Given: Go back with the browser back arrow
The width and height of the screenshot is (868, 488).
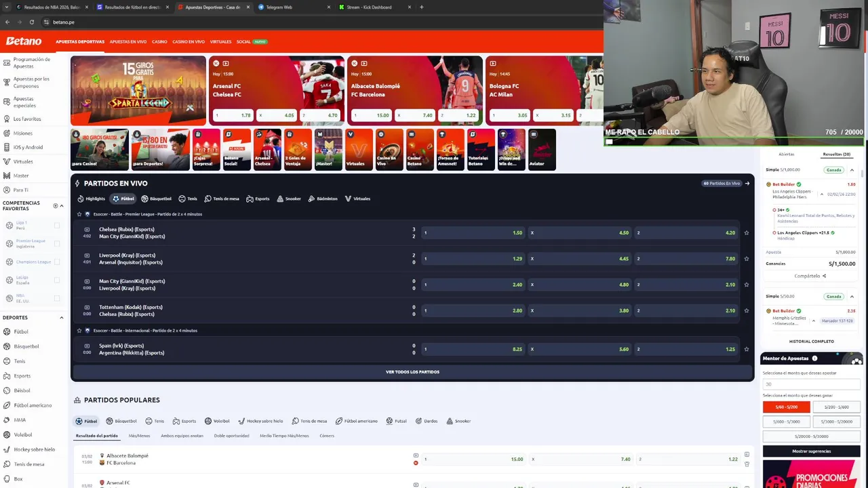Looking at the screenshot, I should 7,22.
